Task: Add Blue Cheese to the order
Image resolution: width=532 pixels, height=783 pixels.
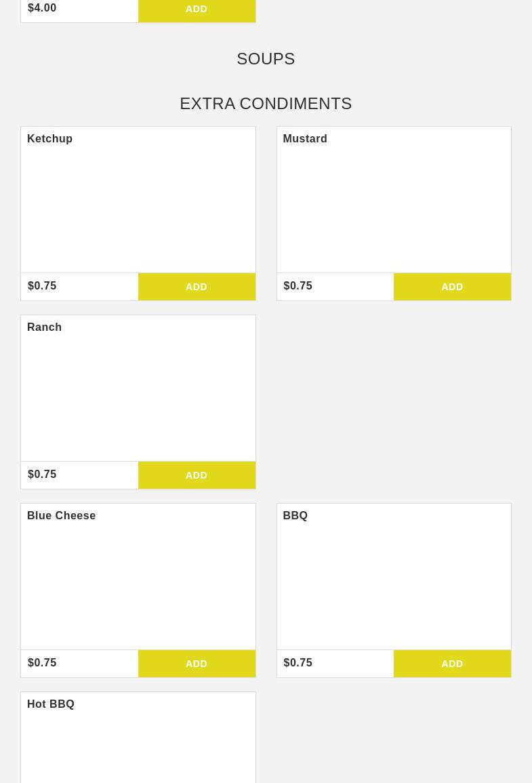Action: pos(197,664)
